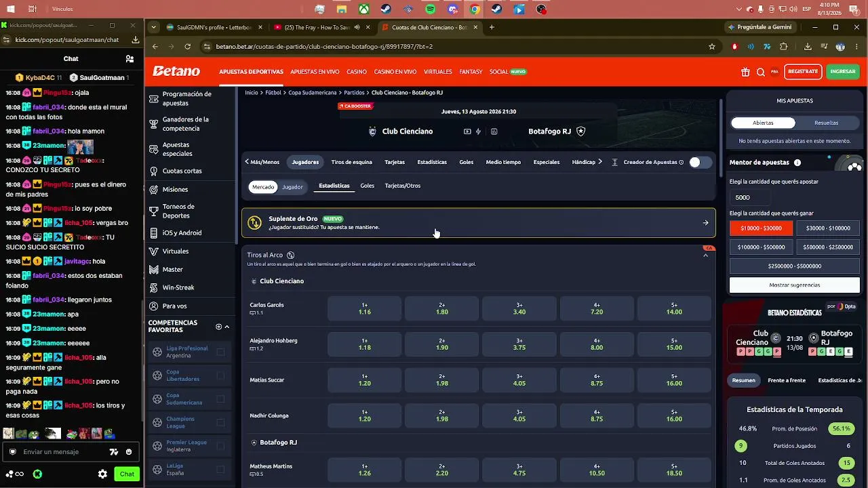Click CASINO in the Betano top menu
868x488 pixels.
[x=357, y=72]
